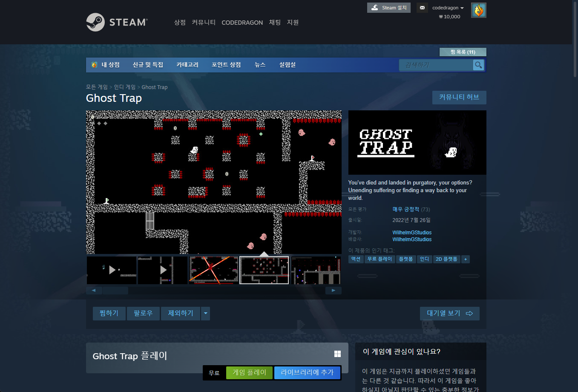Click the thumbnail strip left arrow
The height and width of the screenshot is (392, 578).
click(x=94, y=291)
